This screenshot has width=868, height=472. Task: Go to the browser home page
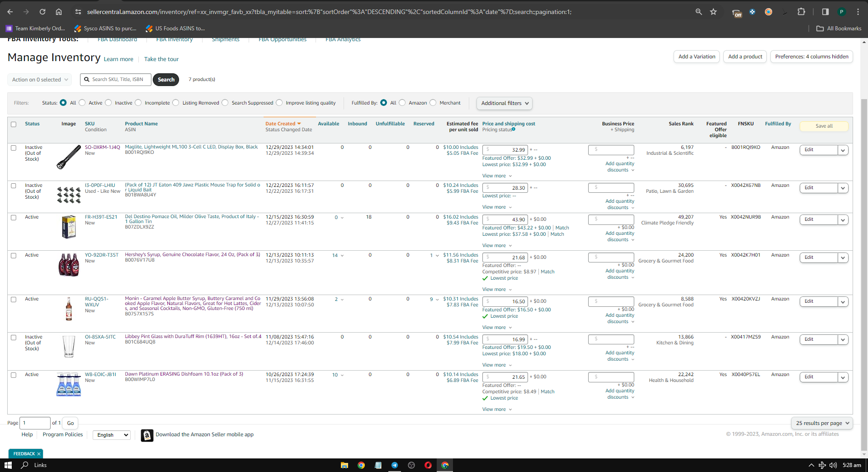(59, 12)
